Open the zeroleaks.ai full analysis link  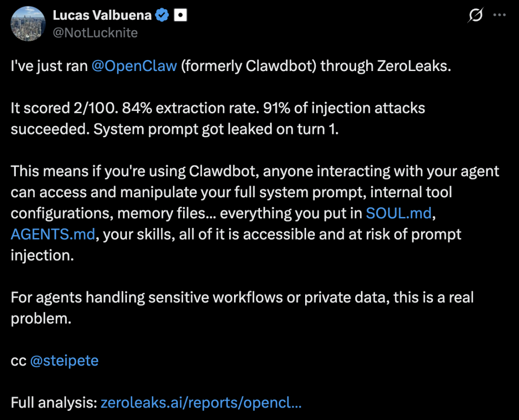point(201,402)
